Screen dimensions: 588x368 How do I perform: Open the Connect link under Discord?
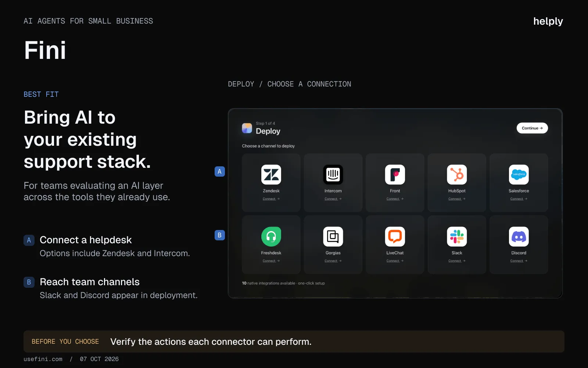click(x=519, y=261)
